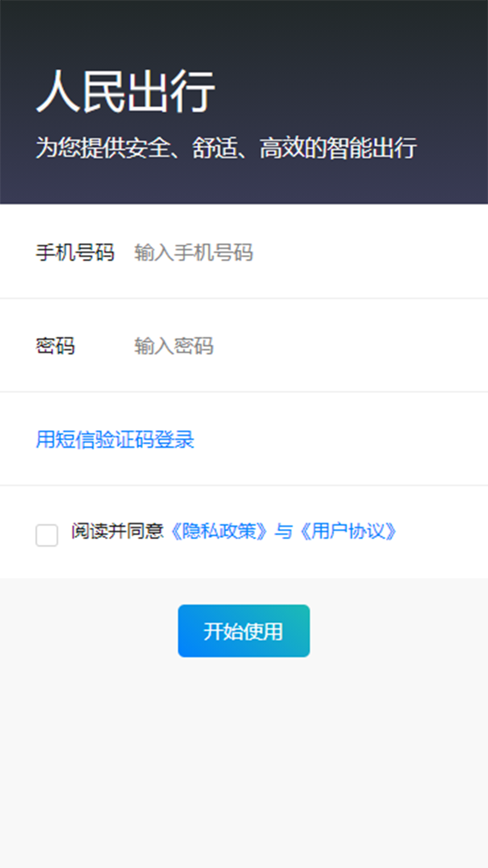Tick the agreement checkbox
This screenshot has height=868, width=488.
(47, 535)
